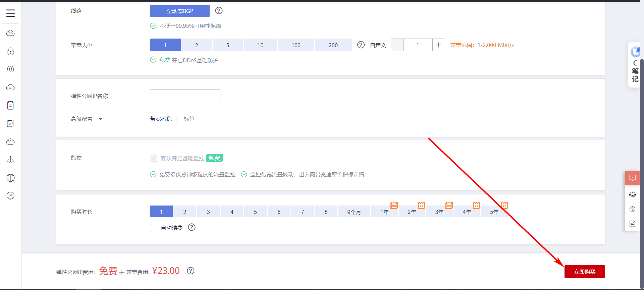
Task: Select the 3年 duration option
Action: click(439, 212)
